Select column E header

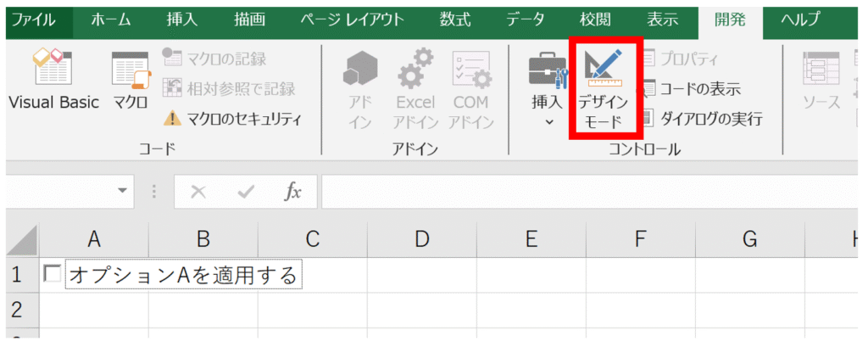[x=531, y=239]
